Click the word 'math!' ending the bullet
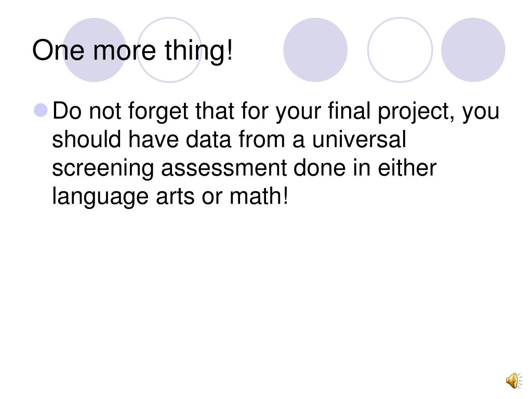 tap(259, 196)
